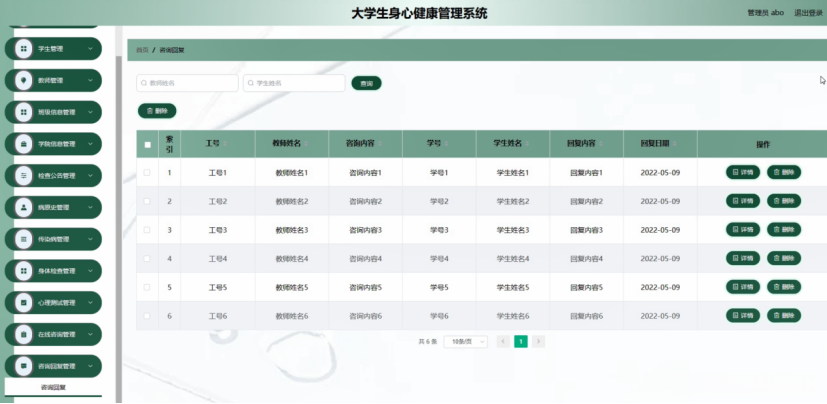Go to previous page with left arrow

coord(503,342)
